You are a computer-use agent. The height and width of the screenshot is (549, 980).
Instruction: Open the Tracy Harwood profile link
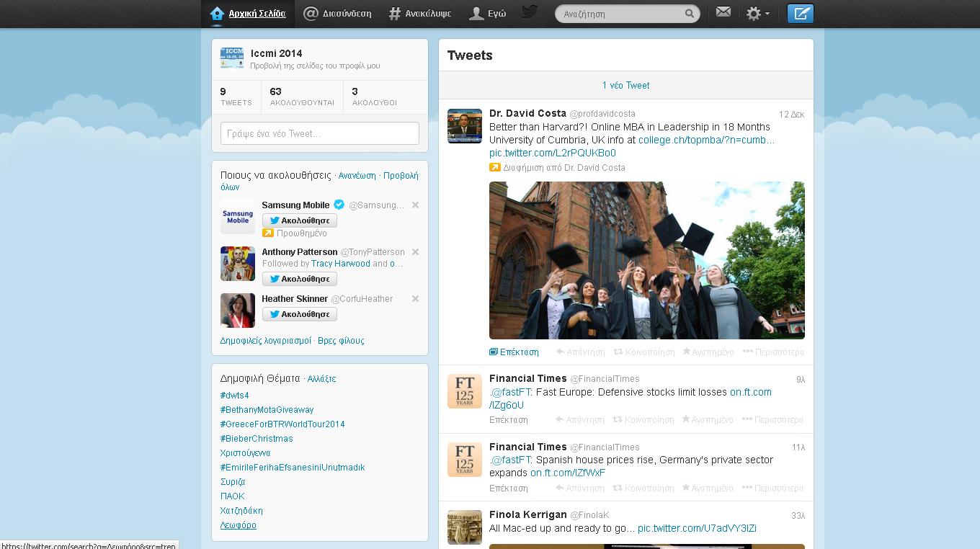(x=341, y=264)
